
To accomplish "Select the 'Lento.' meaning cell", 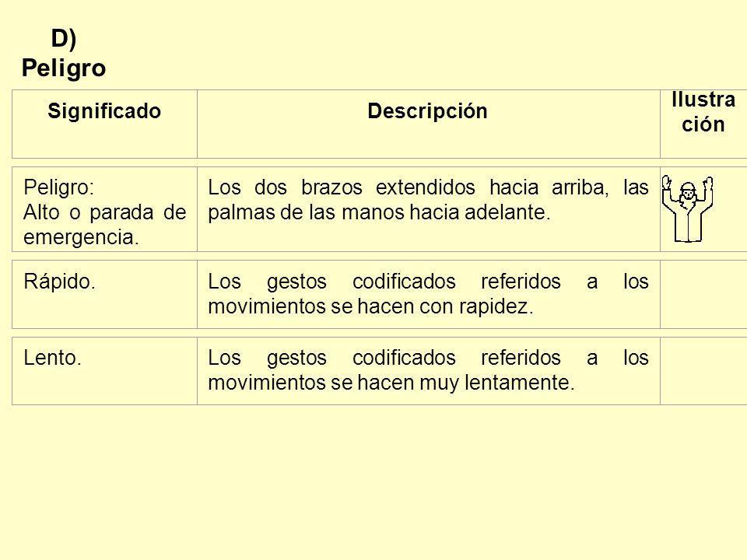I will point(104,371).
